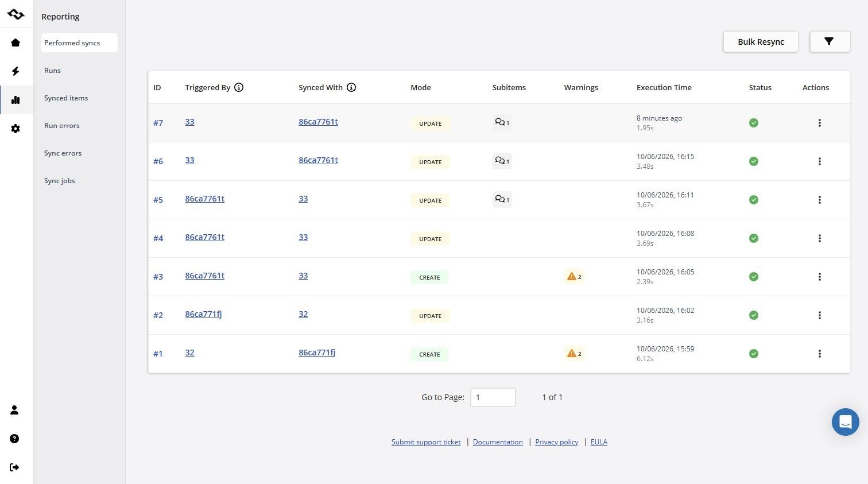The image size is (868, 484).
Task: Open the help question mark icon
Action: tap(14, 439)
